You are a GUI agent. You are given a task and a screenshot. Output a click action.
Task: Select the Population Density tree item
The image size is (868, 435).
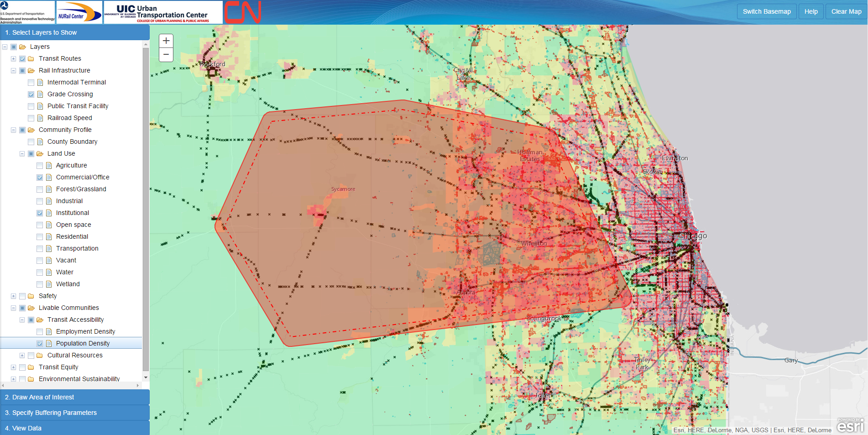tap(83, 343)
